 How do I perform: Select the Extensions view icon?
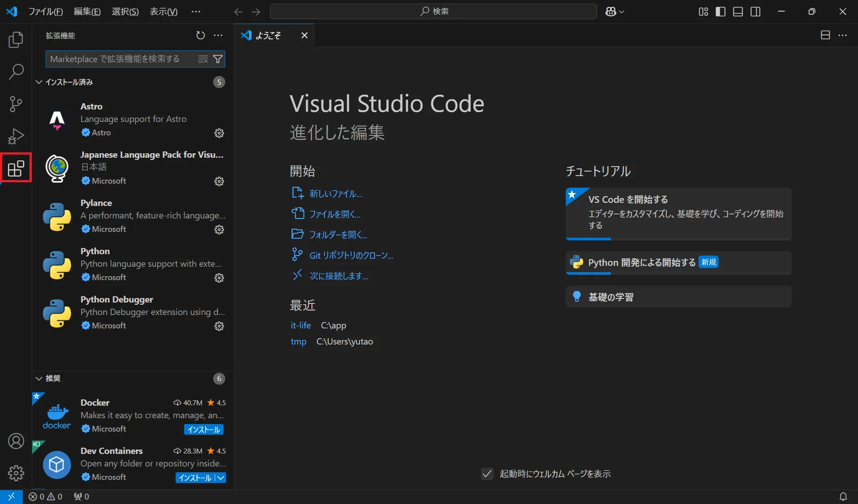(x=16, y=168)
